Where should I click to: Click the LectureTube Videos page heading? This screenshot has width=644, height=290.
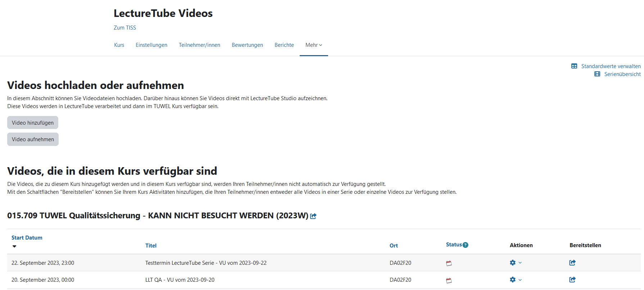163,13
